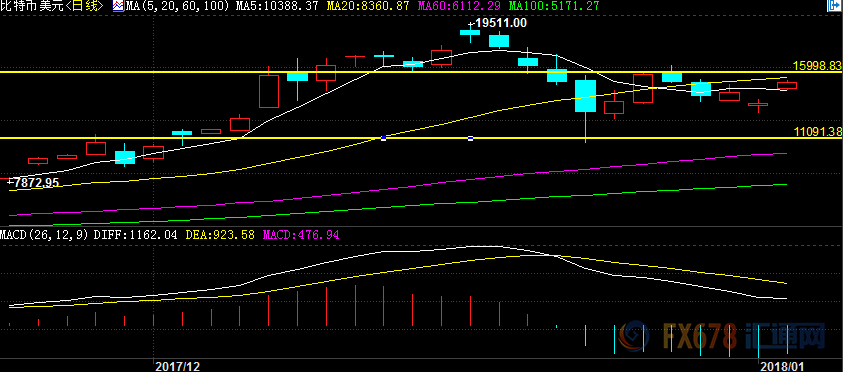
Task: Click the 15998.83 horizontal line label
Action: (818, 65)
